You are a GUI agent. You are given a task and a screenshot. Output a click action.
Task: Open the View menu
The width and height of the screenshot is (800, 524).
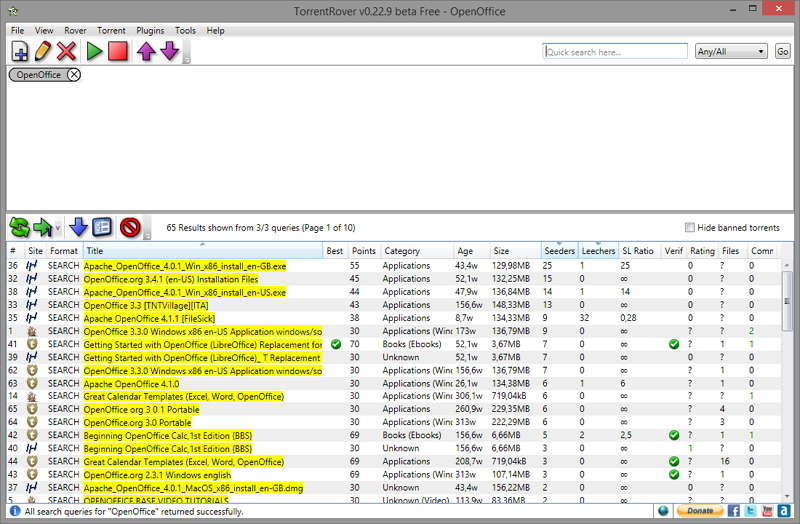(x=44, y=31)
